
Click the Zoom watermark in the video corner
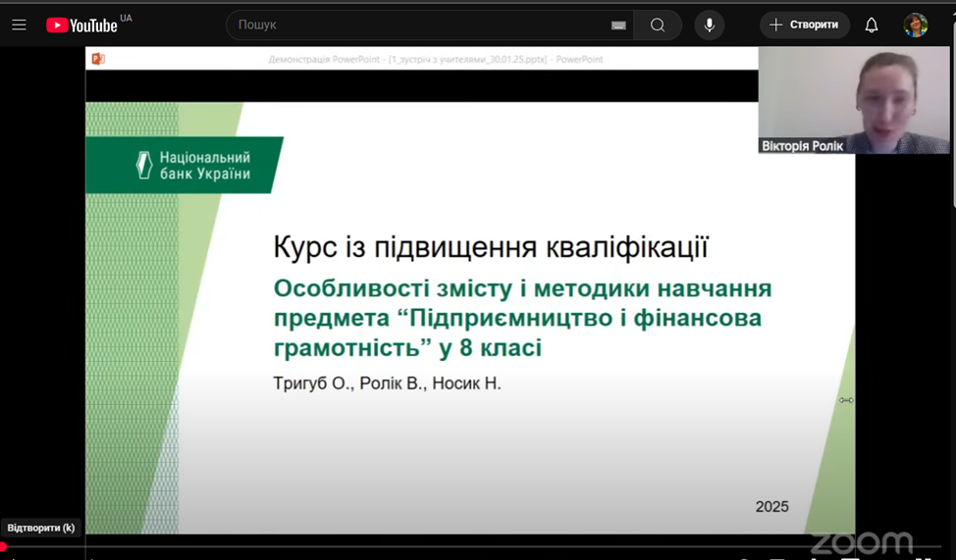(x=861, y=542)
